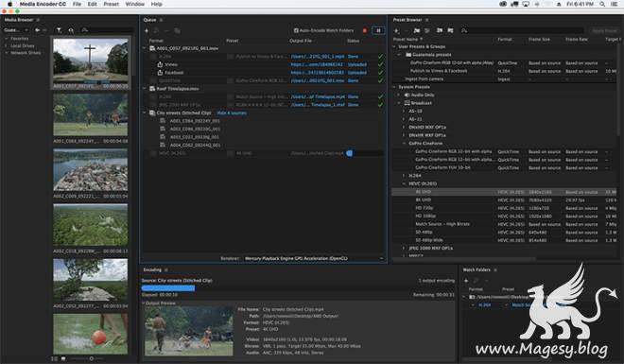Image resolution: width=624 pixels, height=364 pixels.
Task: Click the macOS Spotlight search icon
Action: 602,4
